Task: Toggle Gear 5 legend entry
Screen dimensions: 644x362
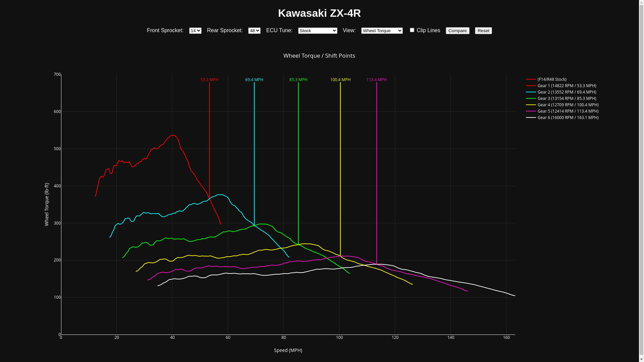Action: 568,111
